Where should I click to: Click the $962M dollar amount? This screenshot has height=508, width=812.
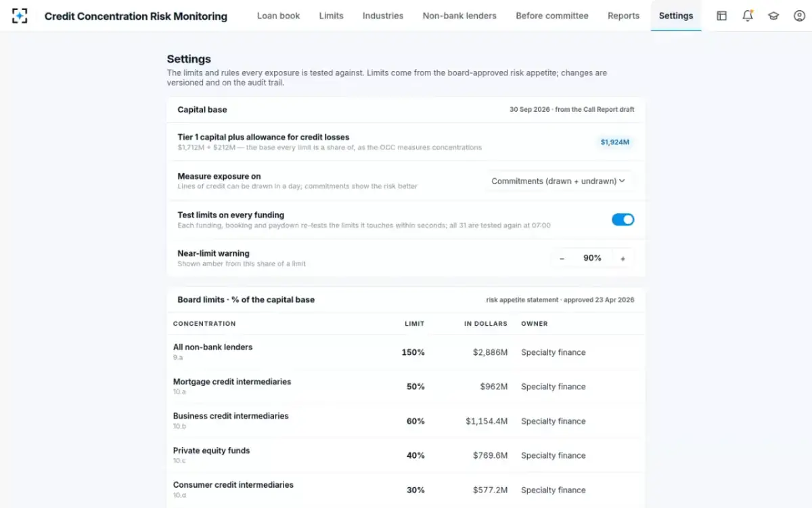[x=494, y=387]
